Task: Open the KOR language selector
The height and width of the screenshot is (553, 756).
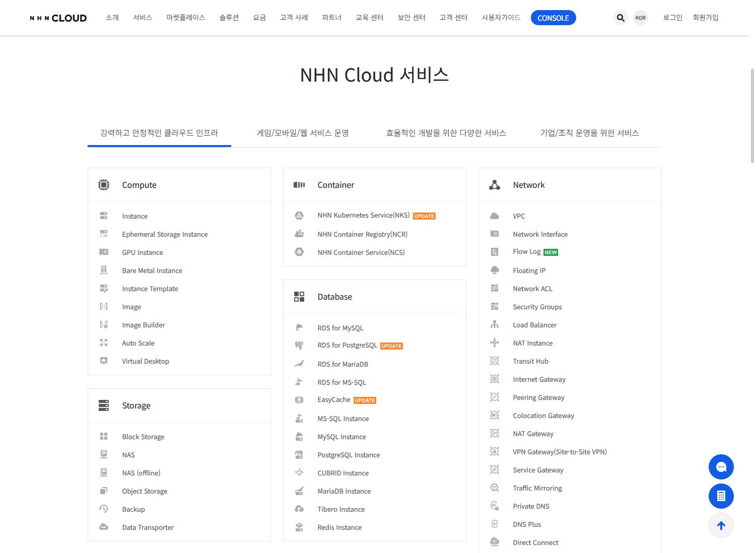Action: coord(641,18)
